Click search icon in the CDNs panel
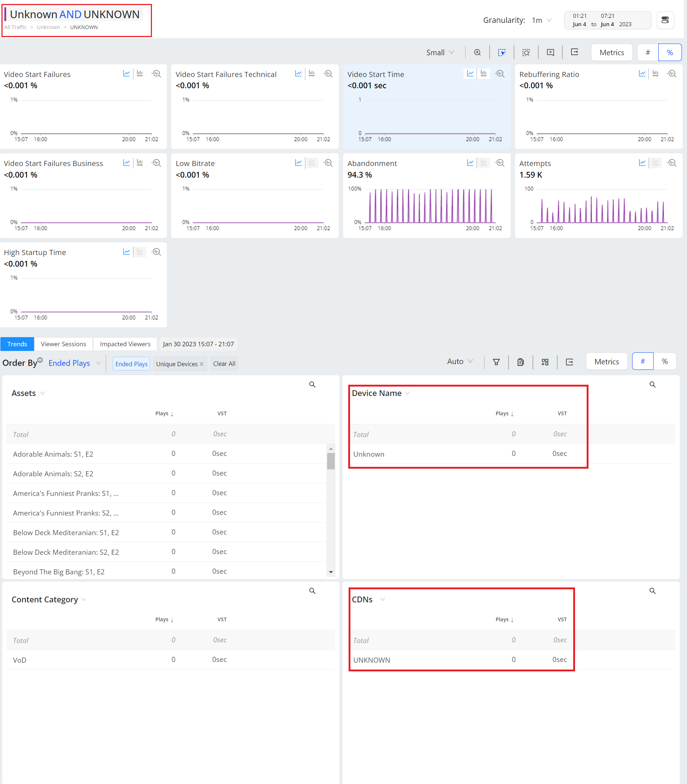This screenshot has height=784, width=687. (x=652, y=590)
